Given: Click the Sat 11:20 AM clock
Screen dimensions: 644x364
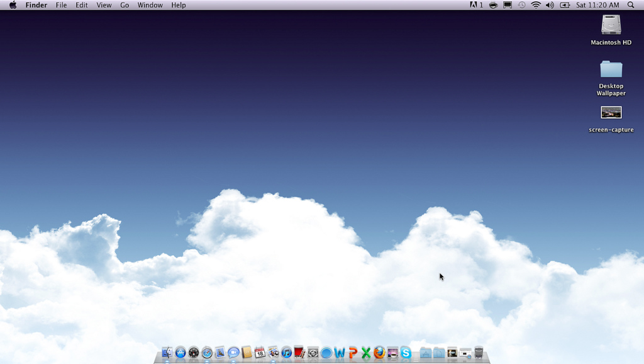Looking at the screenshot, I should pyautogui.click(x=597, y=5).
